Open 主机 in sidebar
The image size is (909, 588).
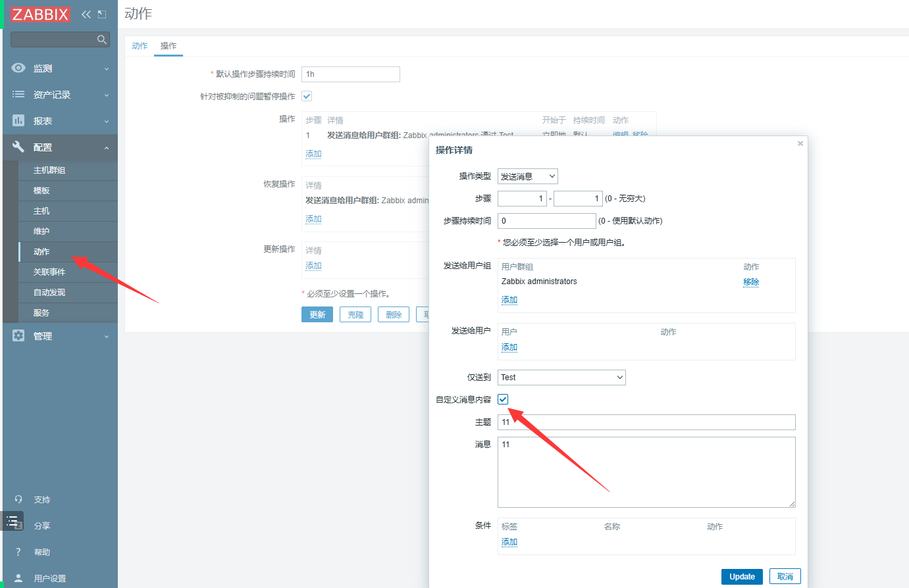68,211
